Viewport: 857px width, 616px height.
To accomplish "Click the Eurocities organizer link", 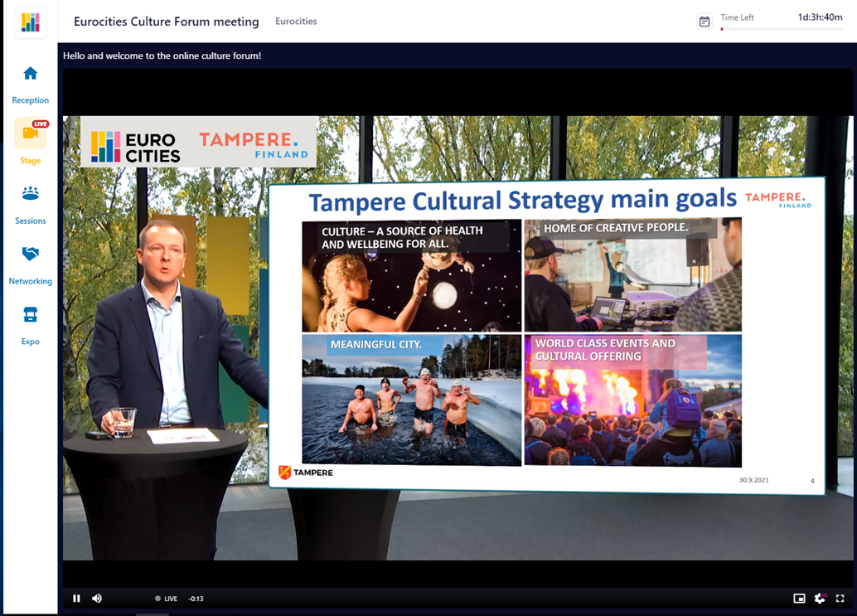I will [x=296, y=22].
